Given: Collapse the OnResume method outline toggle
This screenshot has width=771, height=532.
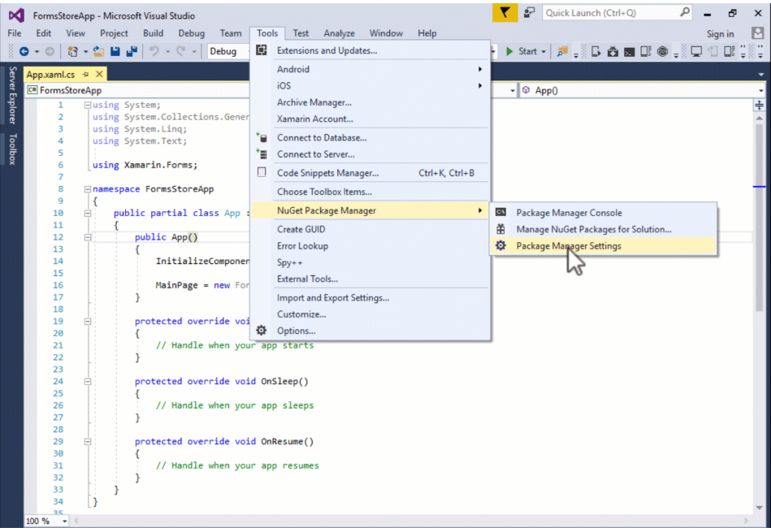Looking at the screenshot, I should 88,442.
